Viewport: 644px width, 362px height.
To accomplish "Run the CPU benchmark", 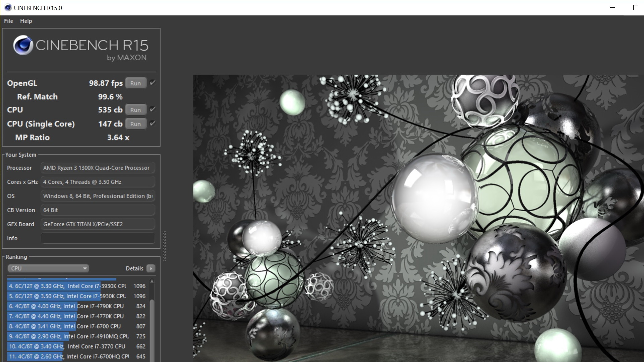I will (x=136, y=110).
